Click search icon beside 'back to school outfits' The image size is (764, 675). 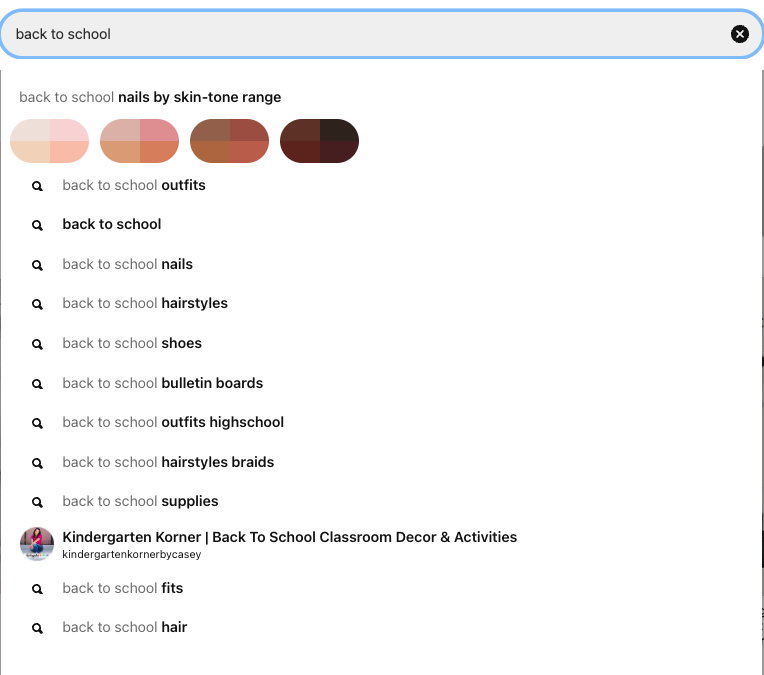[37, 186]
